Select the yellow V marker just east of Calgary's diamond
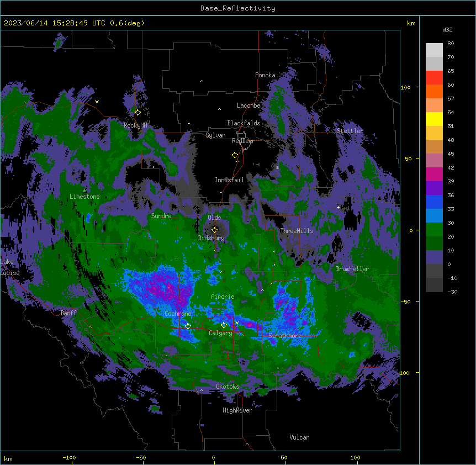 (x=237, y=323)
